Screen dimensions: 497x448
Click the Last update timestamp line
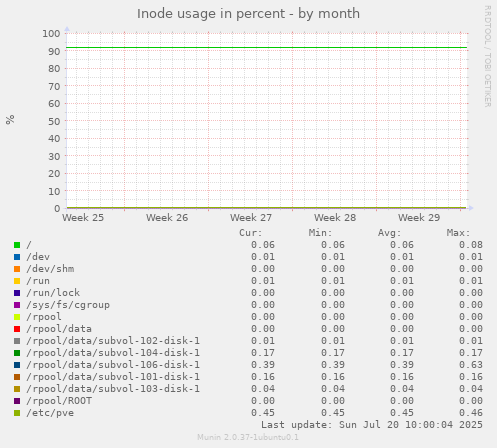coord(372,425)
